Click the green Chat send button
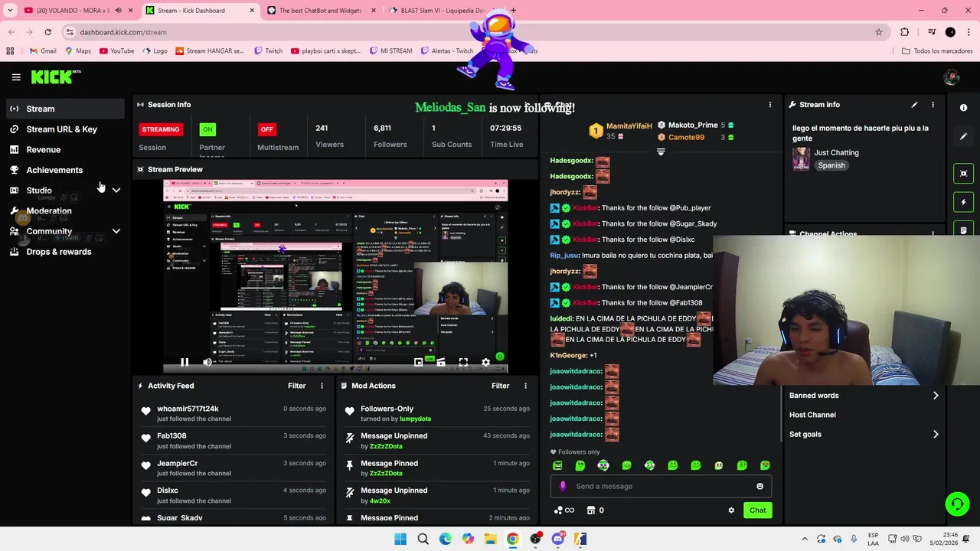Image resolution: width=980 pixels, height=551 pixels. point(757,510)
